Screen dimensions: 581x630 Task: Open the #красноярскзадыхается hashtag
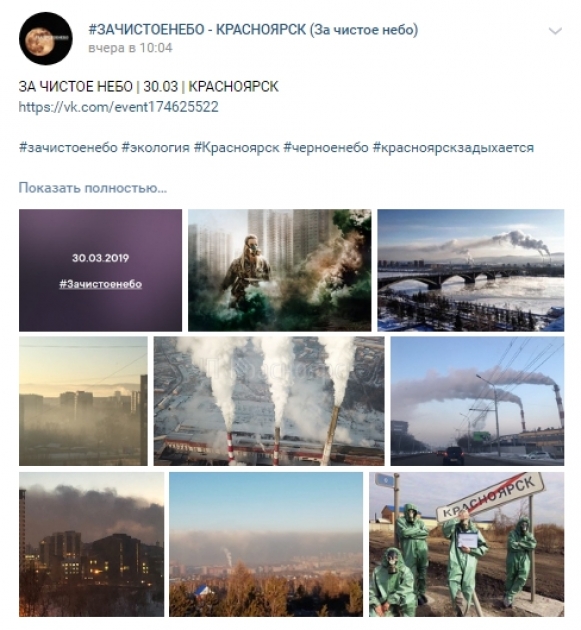point(453,147)
